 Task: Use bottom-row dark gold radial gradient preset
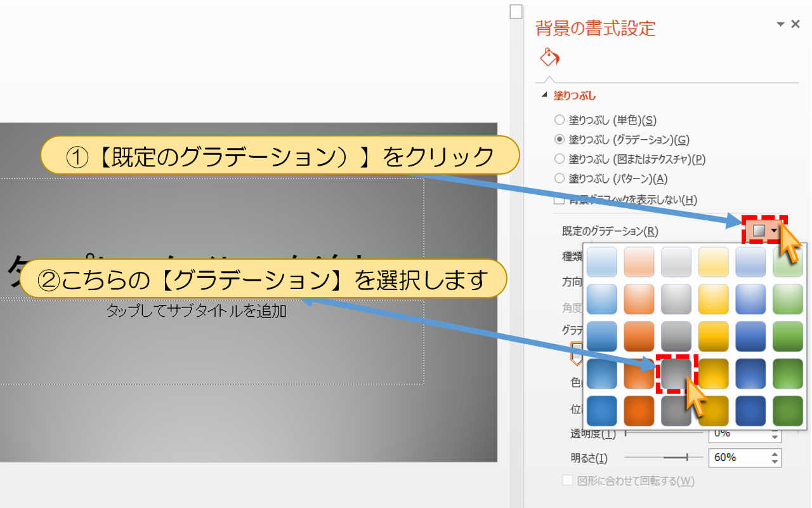pyautogui.click(x=714, y=411)
